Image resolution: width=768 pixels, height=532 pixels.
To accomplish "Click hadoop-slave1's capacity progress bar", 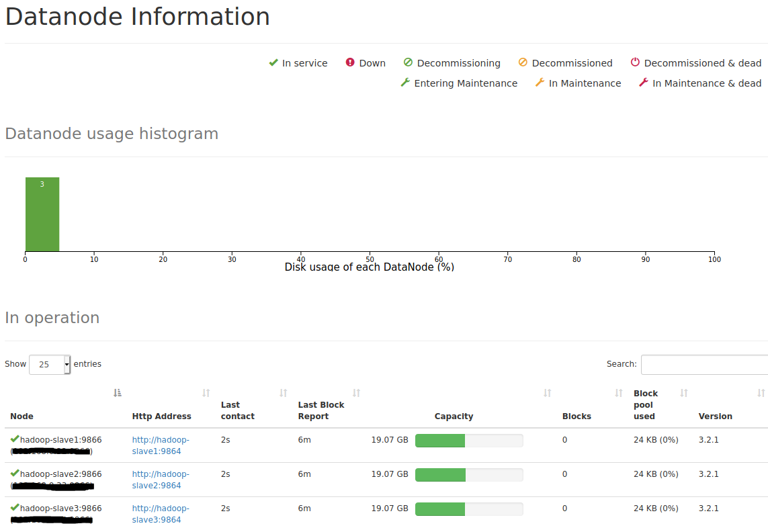I will click(468, 441).
